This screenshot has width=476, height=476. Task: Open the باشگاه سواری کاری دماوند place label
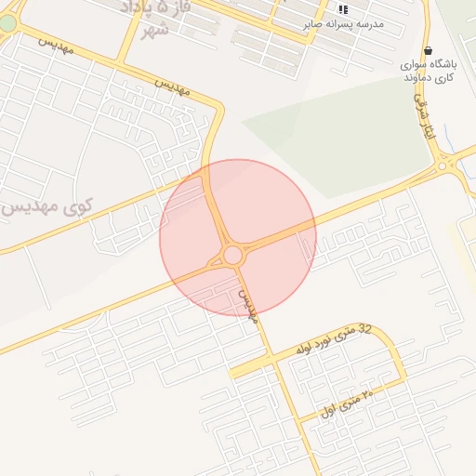point(429,71)
